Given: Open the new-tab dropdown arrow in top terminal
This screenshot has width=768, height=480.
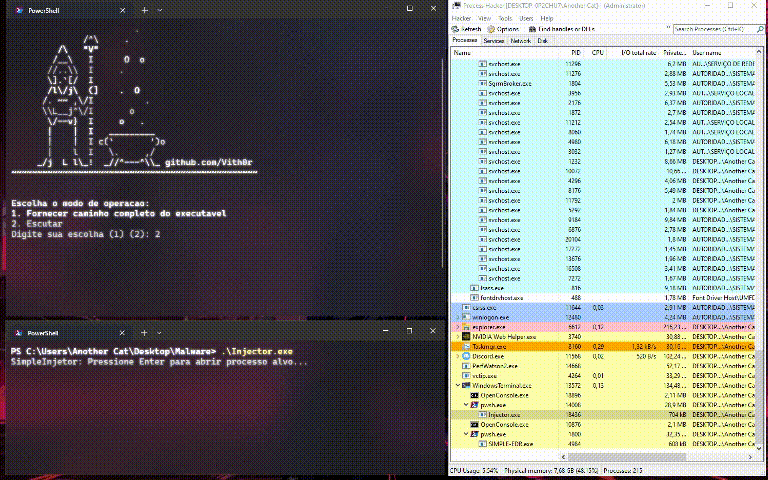Looking at the screenshot, I should (160, 9).
